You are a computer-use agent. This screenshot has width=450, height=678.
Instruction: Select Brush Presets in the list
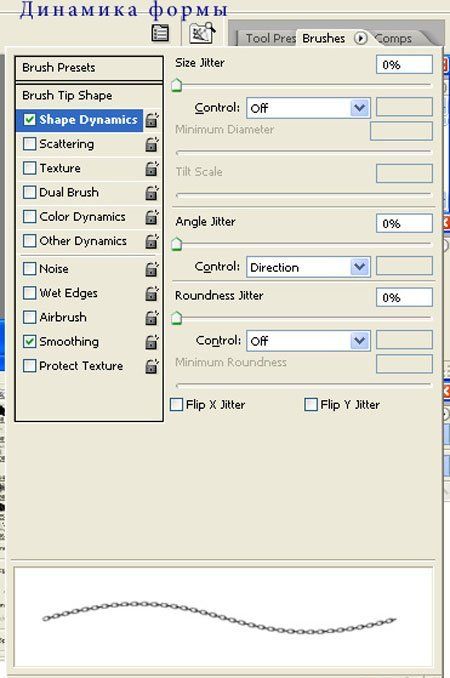coord(89,68)
